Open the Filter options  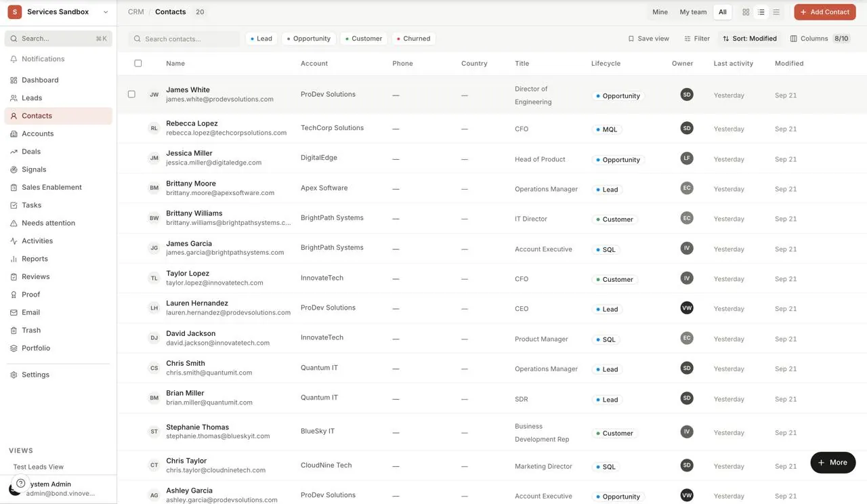tap(697, 39)
